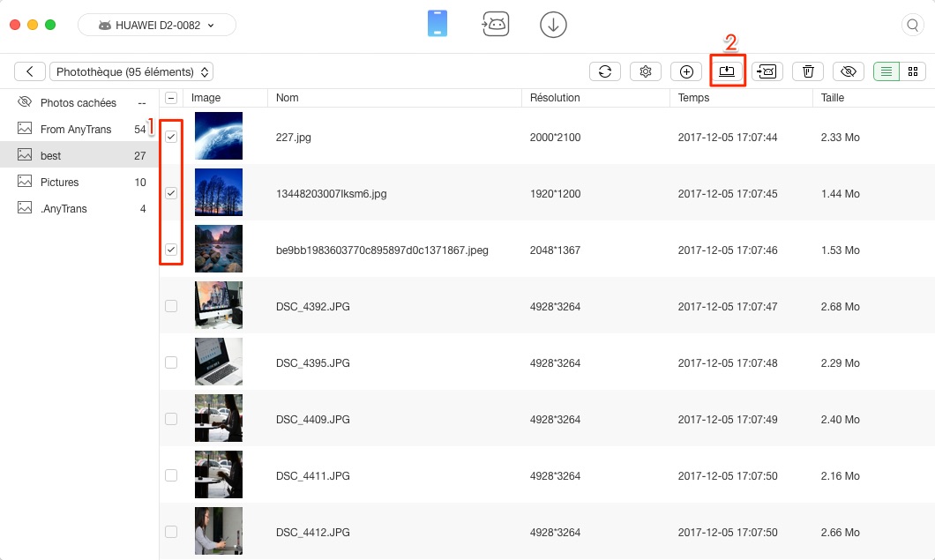Send selected photos to Android device
Viewport: 935px width, 560px height.
(x=767, y=71)
